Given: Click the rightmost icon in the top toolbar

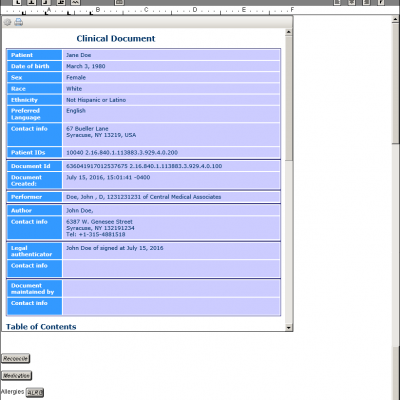Looking at the screenshot, I should (381, 2).
